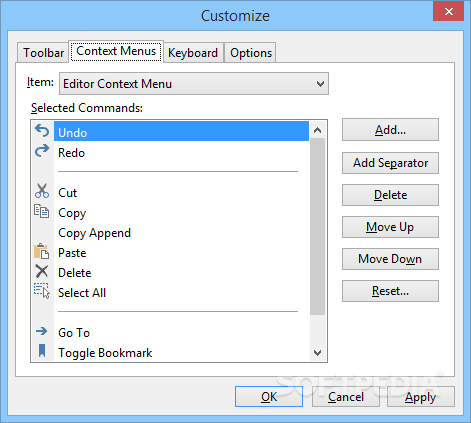Viewport: 471px width, 423px height.
Task: Select the Cut scissors icon
Action: [42, 191]
